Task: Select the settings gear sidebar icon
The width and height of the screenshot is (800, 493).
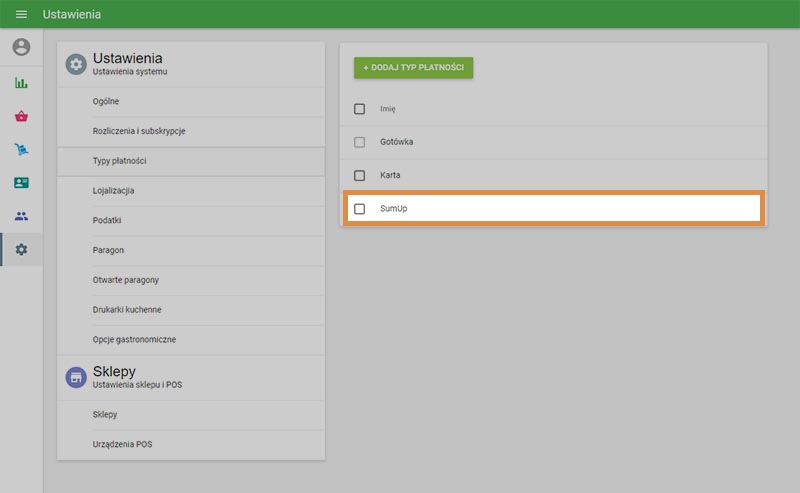Action: point(21,249)
